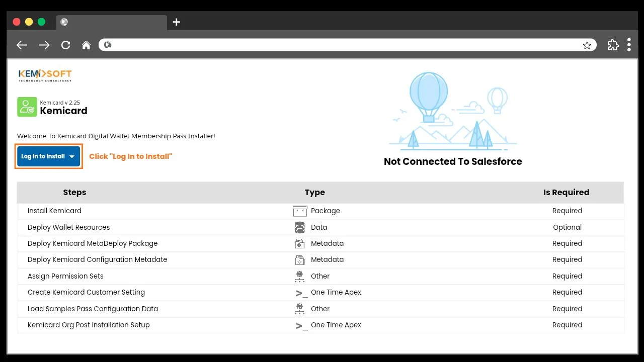Click Metadata icon for Configuration Metadate row
This screenshot has width=644, height=362.
[x=300, y=260]
